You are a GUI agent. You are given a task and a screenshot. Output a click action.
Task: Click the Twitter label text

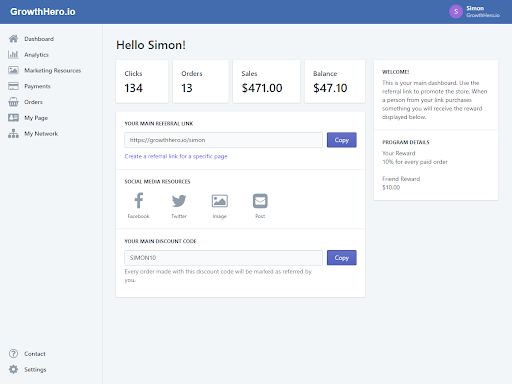[x=179, y=216]
